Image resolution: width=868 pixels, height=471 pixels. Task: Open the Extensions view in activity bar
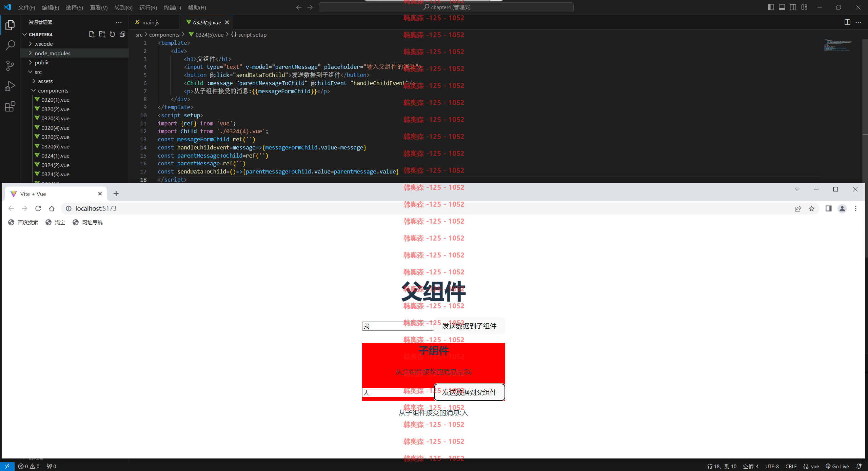point(10,107)
